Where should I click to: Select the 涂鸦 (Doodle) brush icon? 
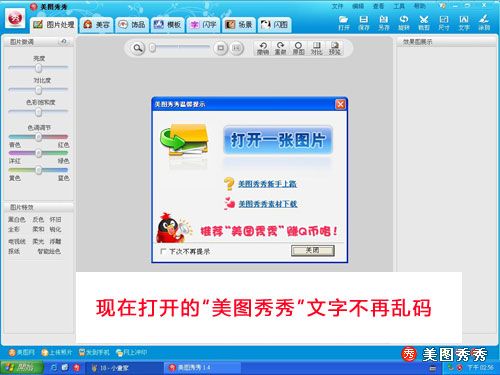click(484, 20)
